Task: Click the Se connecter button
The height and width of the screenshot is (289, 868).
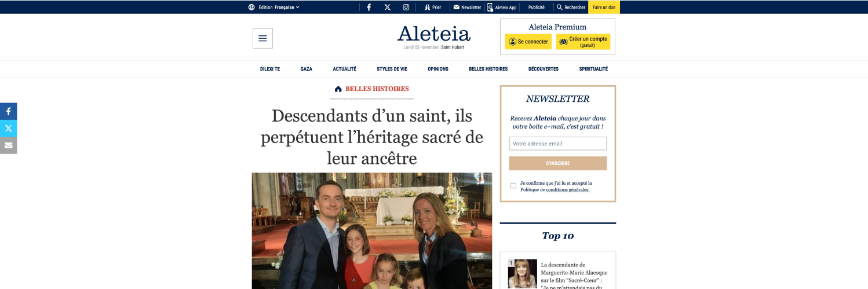Action: (x=528, y=42)
